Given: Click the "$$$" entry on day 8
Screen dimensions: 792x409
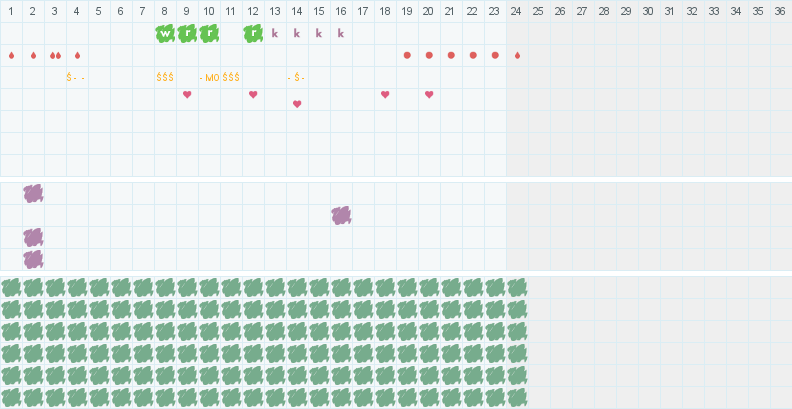Looking at the screenshot, I should pyautogui.click(x=165, y=77).
